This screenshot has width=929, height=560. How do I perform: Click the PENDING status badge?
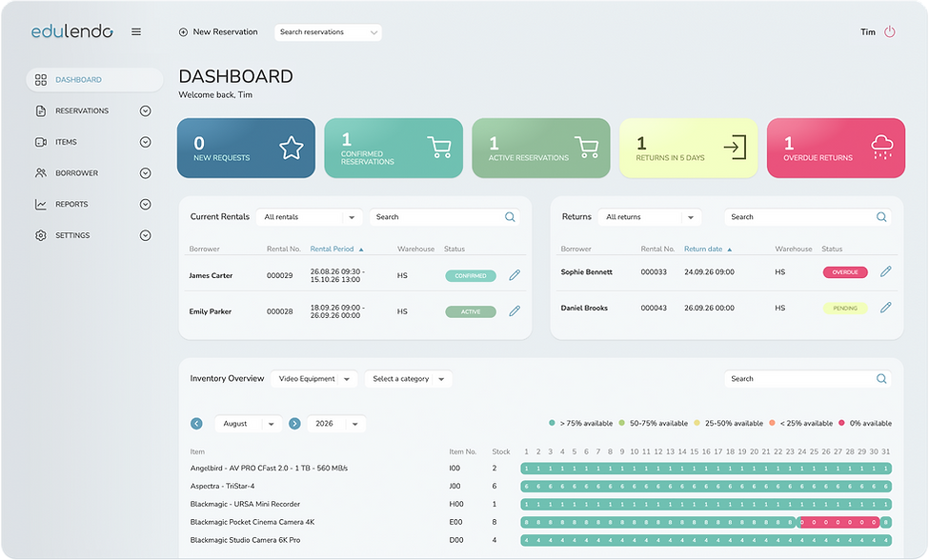tap(845, 309)
